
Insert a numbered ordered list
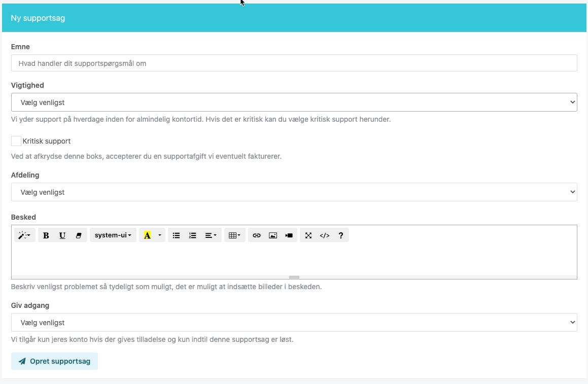[x=193, y=235]
